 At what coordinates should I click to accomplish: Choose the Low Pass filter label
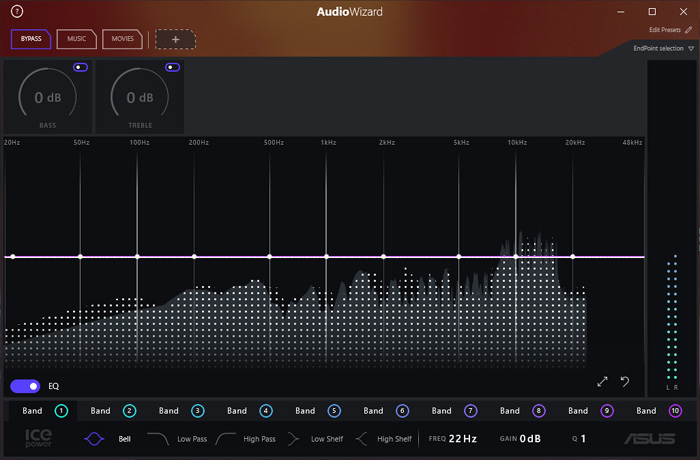(192, 439)
